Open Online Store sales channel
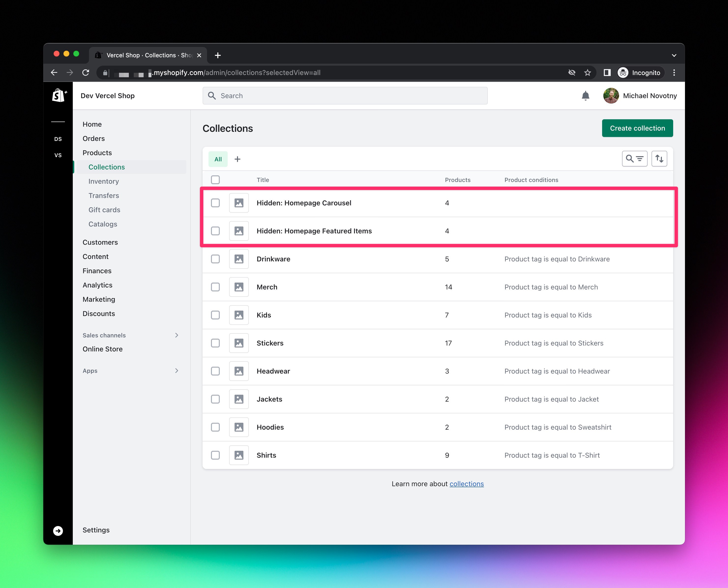The width and height of the screenshot is (728, 588). (103, 349)
